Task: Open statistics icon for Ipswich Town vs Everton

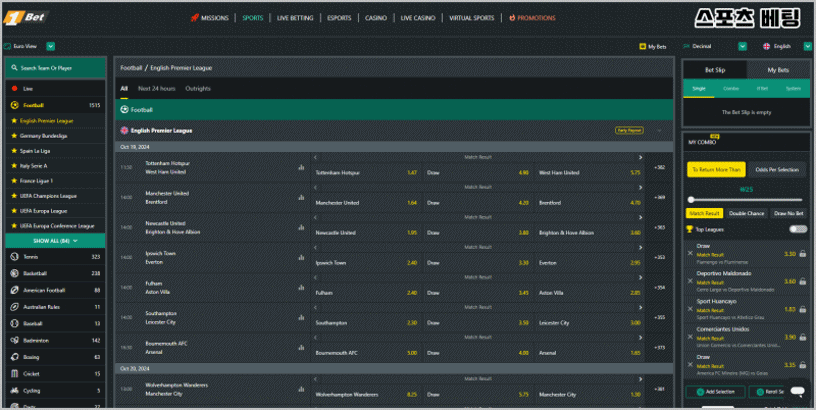Action: tap(301, 258)
